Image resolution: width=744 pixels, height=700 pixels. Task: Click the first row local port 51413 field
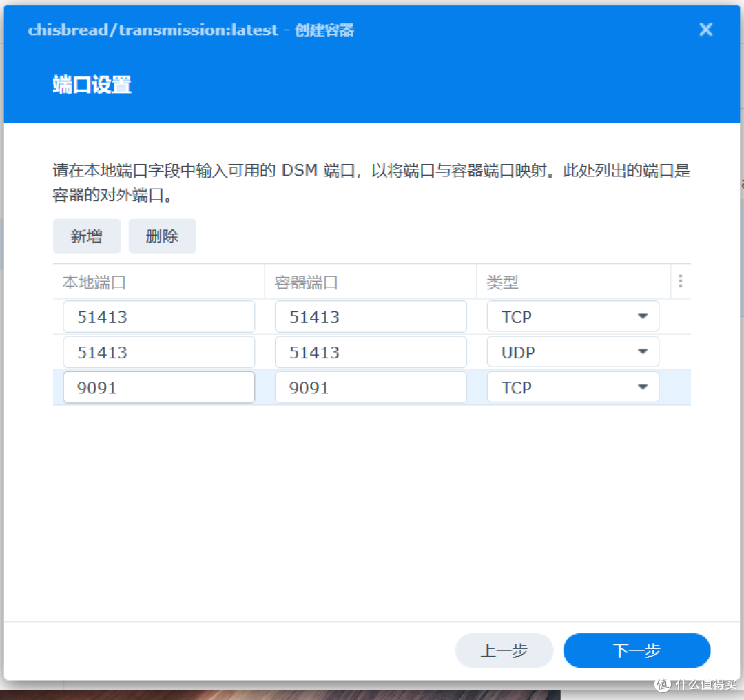pos(158,316)
